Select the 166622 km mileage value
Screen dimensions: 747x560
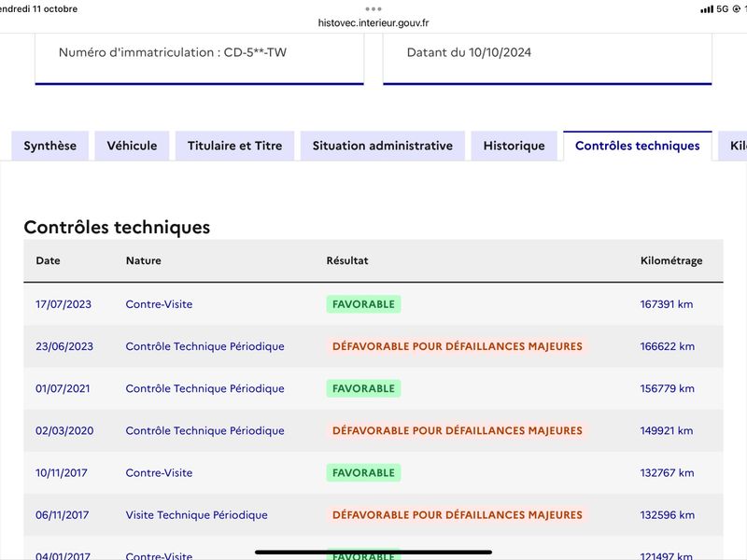click(x=668, y=346)
